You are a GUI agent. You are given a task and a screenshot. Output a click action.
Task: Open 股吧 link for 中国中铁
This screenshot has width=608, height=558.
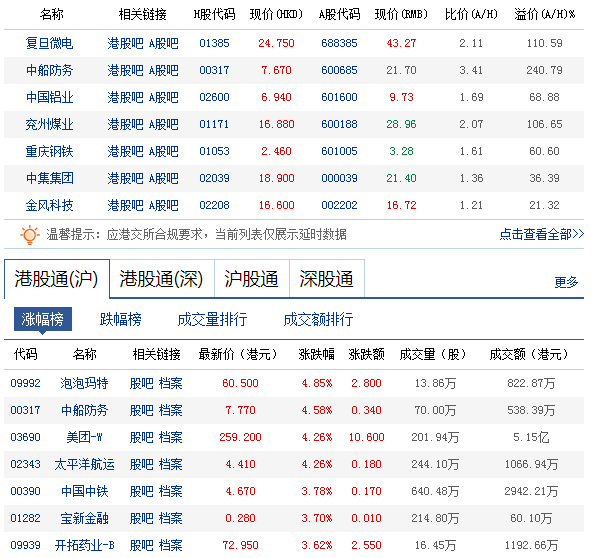[x=142, y=491]
